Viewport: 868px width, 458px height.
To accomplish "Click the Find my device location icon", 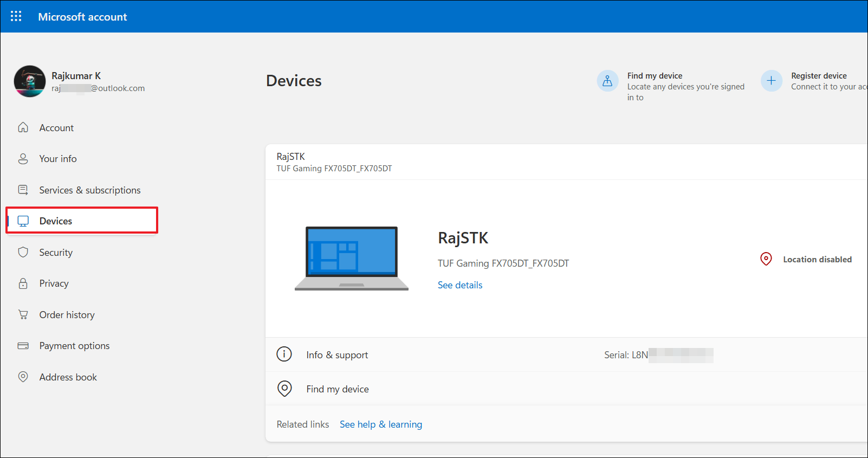I will [x=284, y=389].
